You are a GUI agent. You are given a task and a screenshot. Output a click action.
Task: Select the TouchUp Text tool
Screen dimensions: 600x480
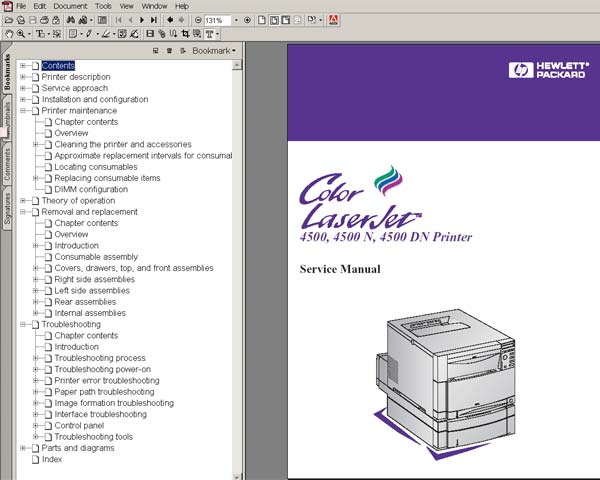(x=209, y=34)
